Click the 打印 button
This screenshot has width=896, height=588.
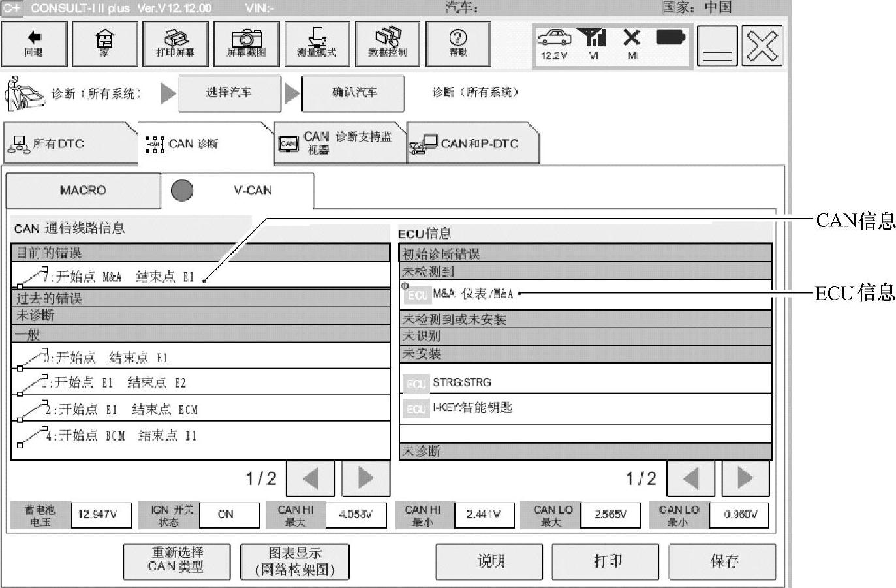606,561
